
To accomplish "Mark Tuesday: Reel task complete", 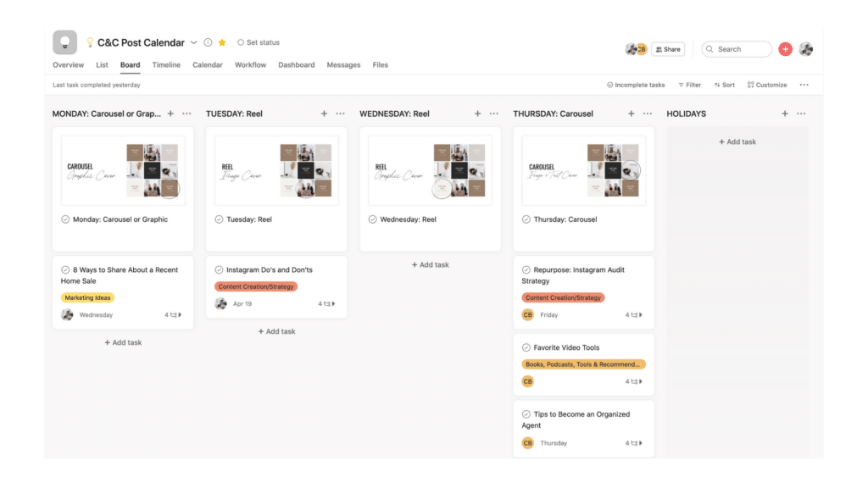I will click(219, 219).
